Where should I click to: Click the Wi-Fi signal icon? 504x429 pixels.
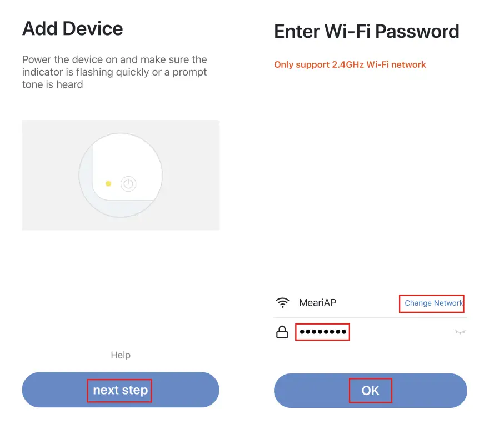(x=283, y=303)
